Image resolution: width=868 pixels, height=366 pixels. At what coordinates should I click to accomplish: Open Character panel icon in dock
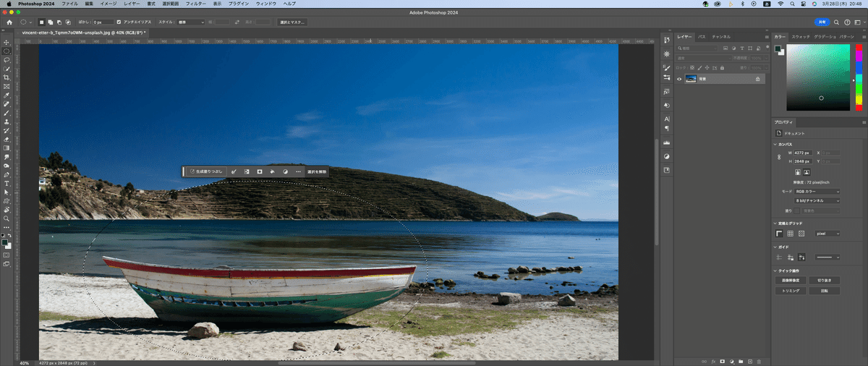[666, 119]
